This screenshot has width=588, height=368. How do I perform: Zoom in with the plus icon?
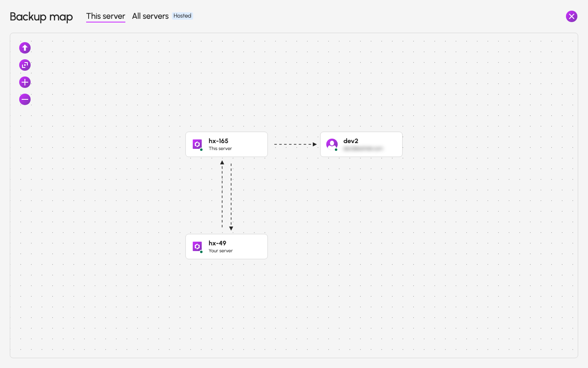pyautogui.click(x=25, y=82)
